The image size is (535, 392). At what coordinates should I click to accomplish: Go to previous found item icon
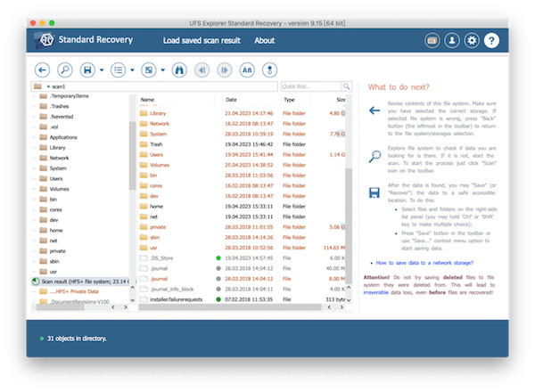(202, 70)
